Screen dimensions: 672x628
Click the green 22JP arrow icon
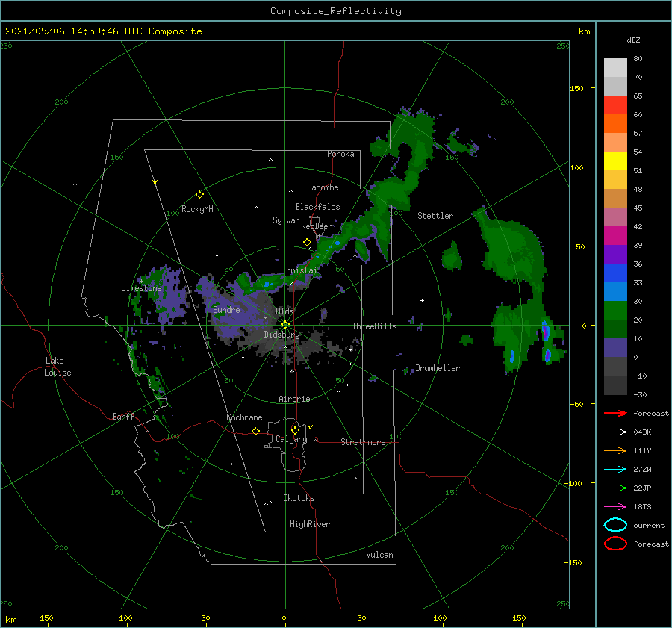(x=615, y=488)
